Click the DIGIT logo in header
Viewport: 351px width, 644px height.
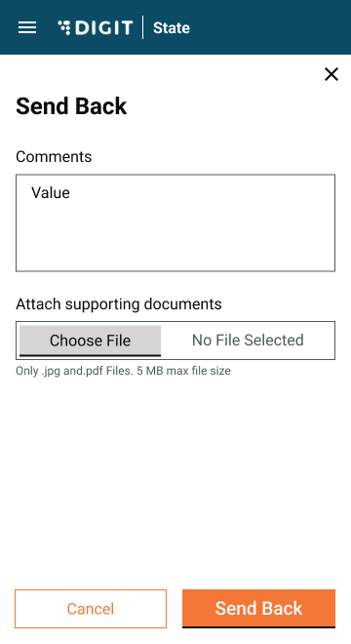[96, 27]
